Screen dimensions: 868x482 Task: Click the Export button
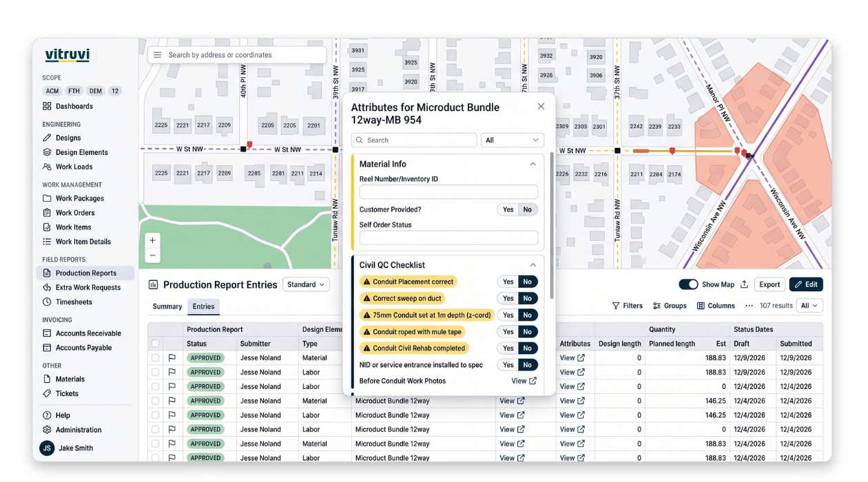(769, 284)
